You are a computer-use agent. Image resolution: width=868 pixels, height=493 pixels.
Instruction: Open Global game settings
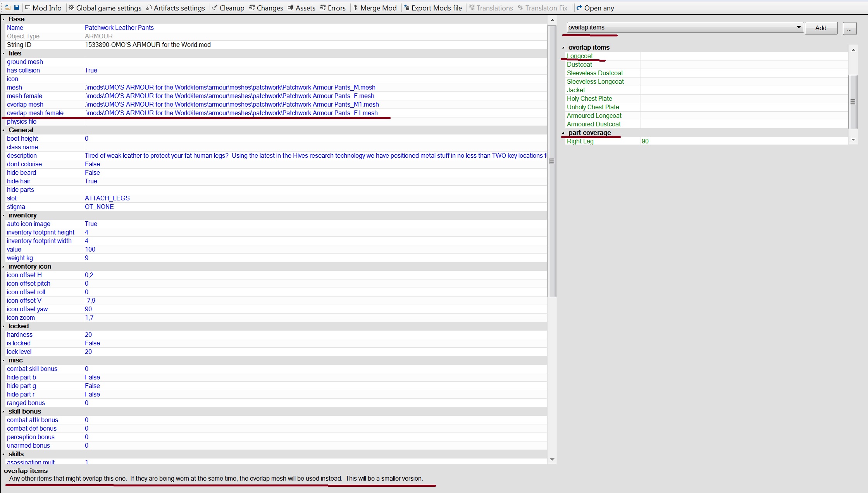pyautogui.click(x=105, y=8)
